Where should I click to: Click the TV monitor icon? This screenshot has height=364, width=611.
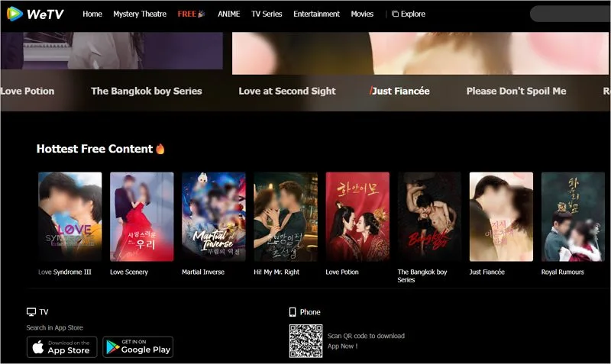(31, 312)
